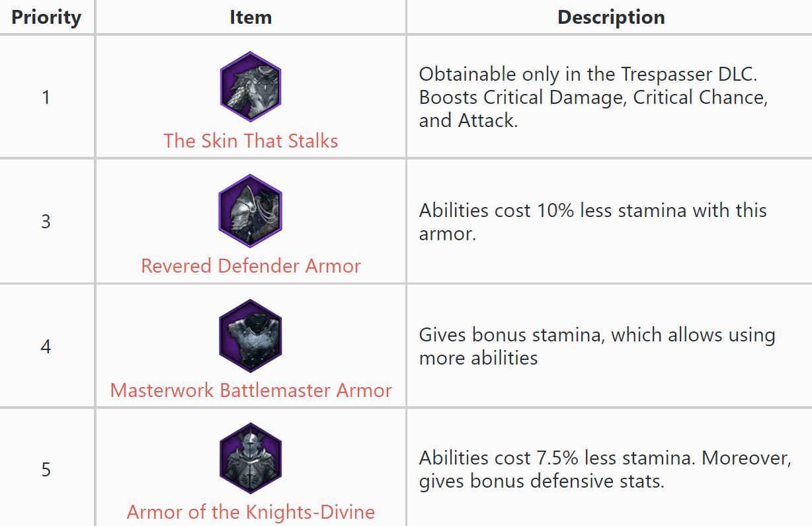Viewport: 812px width, 526px height.
Task: Select the Description column header
Action: 611,17
